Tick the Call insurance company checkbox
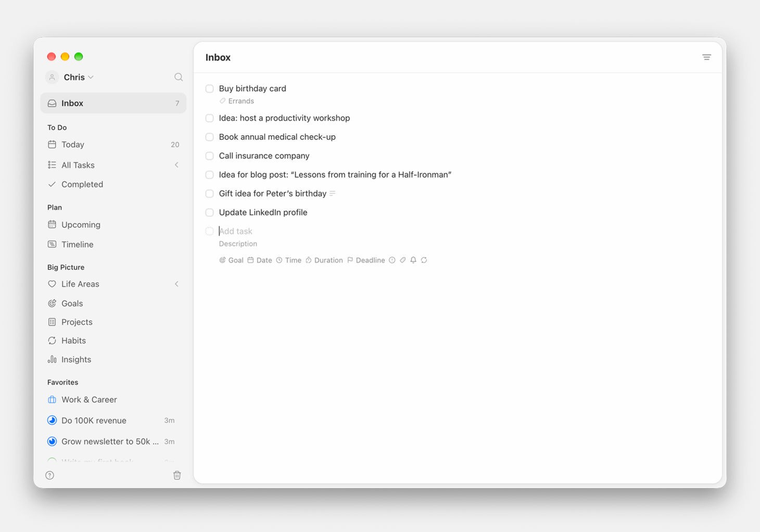760x532 pixels. point(209,156)
